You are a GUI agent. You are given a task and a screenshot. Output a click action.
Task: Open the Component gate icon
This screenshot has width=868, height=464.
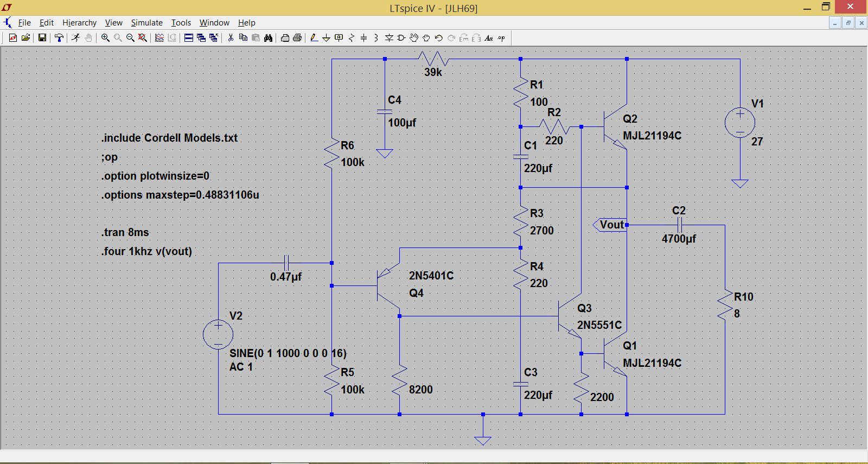[x=401, y=37]
